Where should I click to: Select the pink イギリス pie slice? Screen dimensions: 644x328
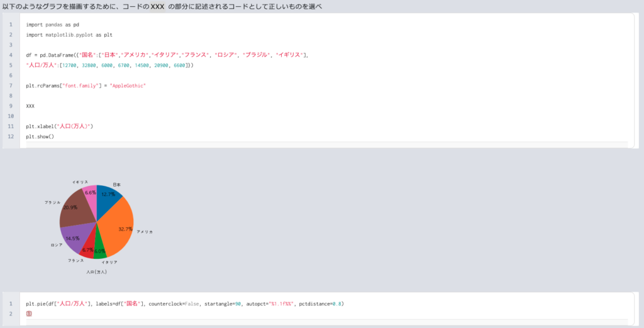[90, 195]
